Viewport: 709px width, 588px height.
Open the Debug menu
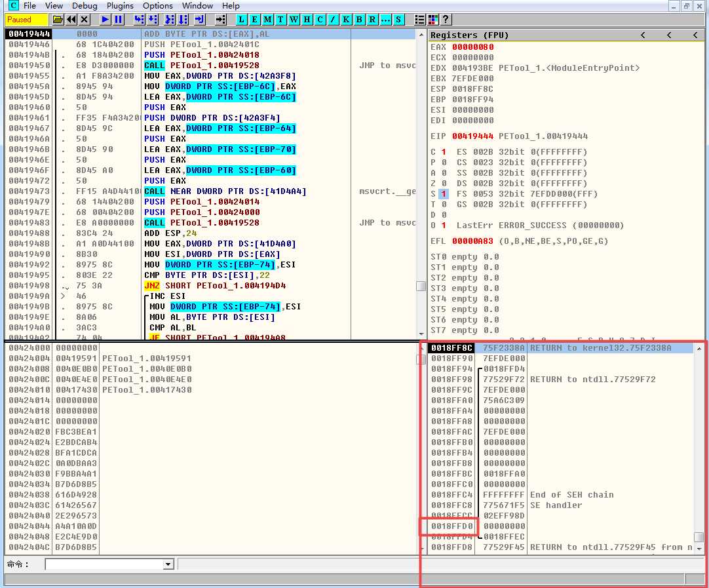point(85,6)
